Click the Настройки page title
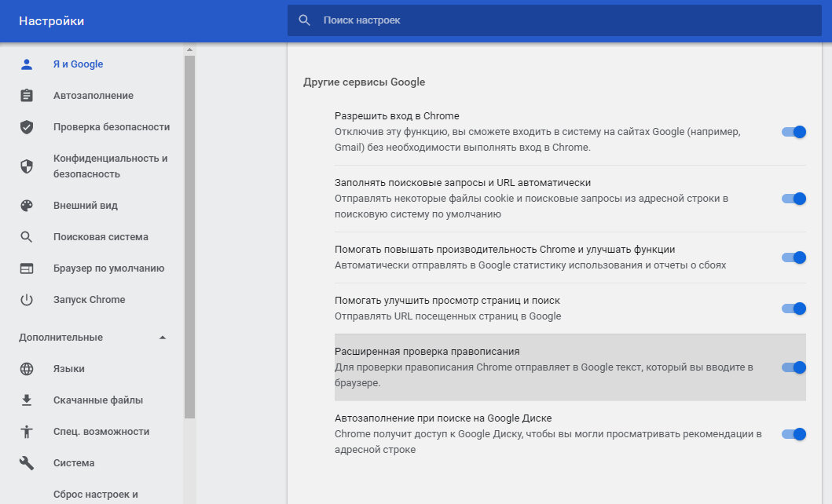 (x=52, y=21)
